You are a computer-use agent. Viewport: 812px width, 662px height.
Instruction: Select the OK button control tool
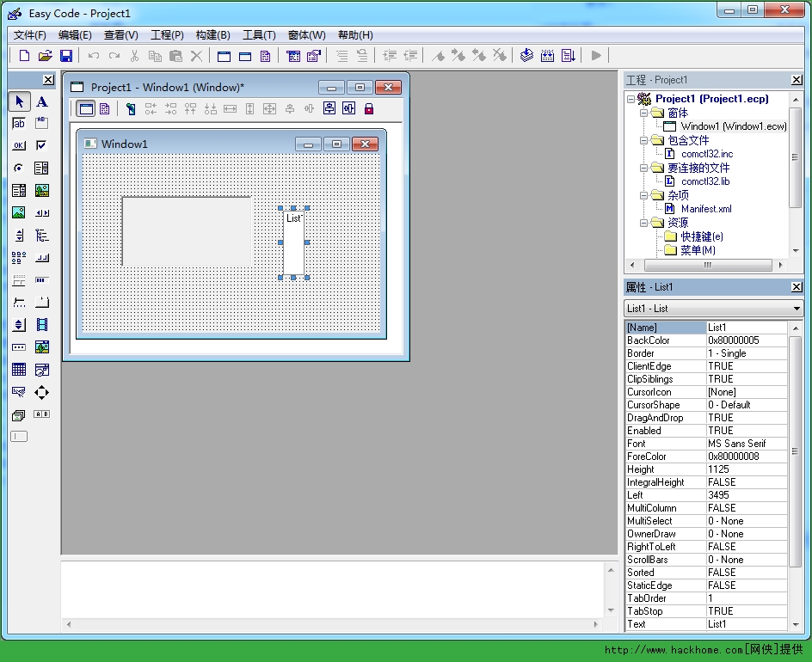pos(19,145)
